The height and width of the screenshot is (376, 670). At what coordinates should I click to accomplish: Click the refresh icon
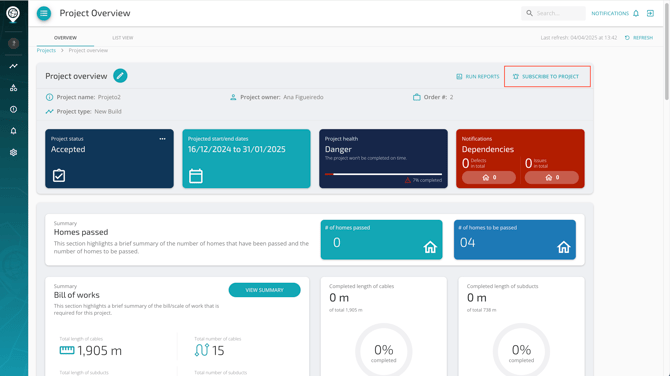(x=627, y=38)
